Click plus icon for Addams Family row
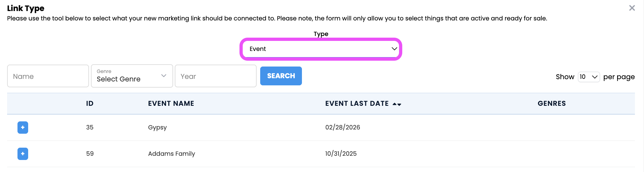The image size is (644, 172). tap(23, 154)
